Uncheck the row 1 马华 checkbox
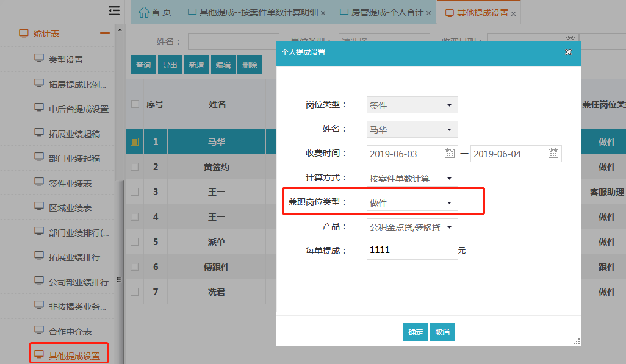626x364 pixels. pyautogui.click(x=135, y=141)
